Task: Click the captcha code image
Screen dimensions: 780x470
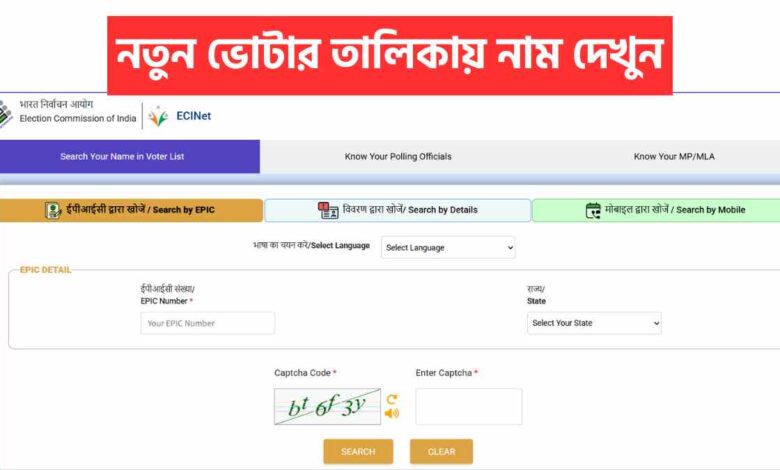Action: pyautogui.click(x=327, y=406)
